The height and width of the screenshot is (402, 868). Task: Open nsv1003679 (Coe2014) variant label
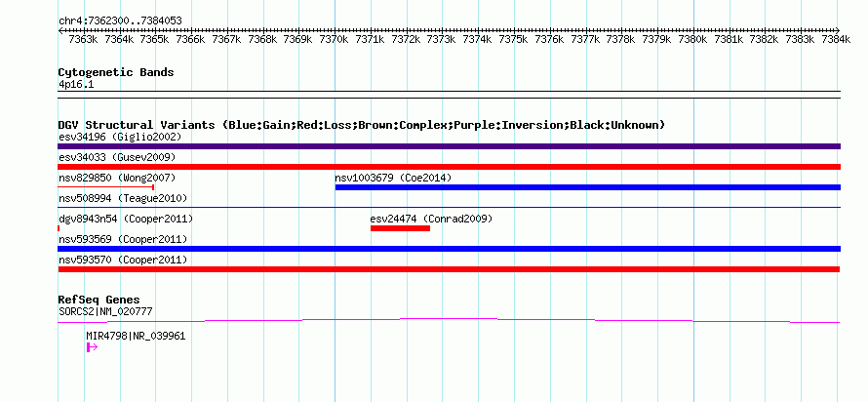click(x=393, y=178)
